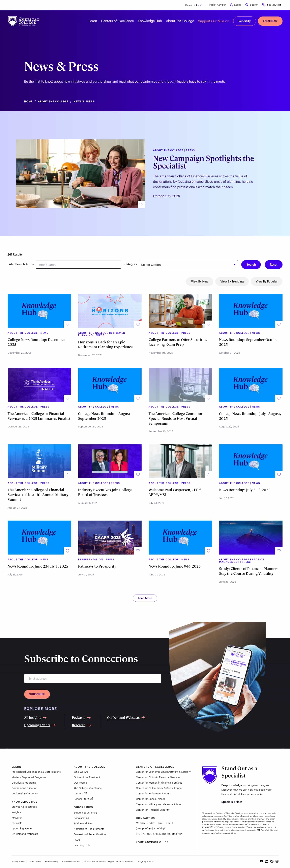
Task: Open the Learn menu
Action: pos(93,21)
